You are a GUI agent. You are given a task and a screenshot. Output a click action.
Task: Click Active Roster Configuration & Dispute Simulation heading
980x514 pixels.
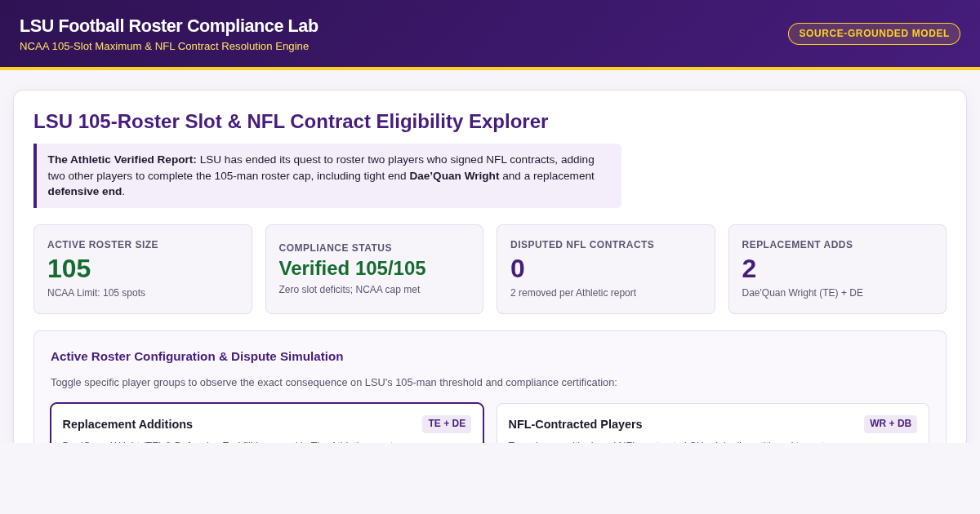coord(197,357)
